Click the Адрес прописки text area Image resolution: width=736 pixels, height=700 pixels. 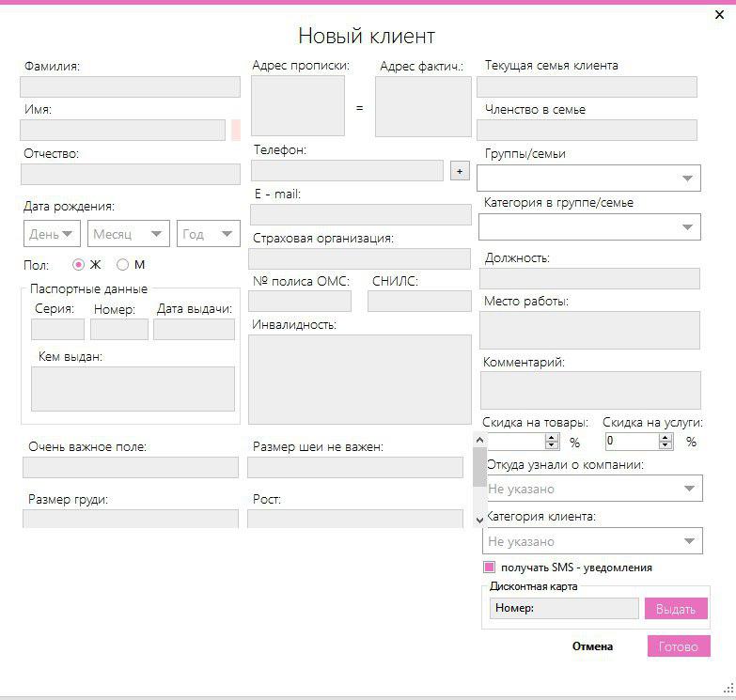pyautogui.click(x=298, y=106)
